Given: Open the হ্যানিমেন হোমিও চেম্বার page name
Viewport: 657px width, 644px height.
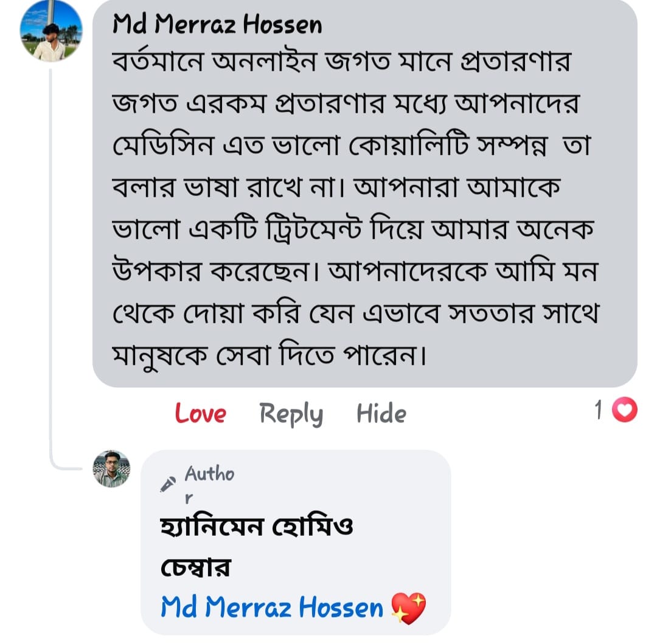Looking at the screenshot, I should (255, 526).
